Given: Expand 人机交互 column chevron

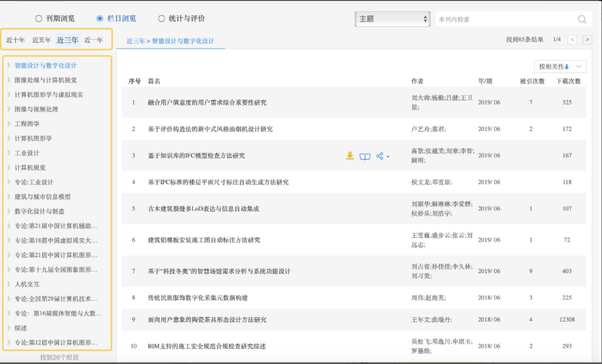Looking at the screenshot, I should click(x=8, y=284).
